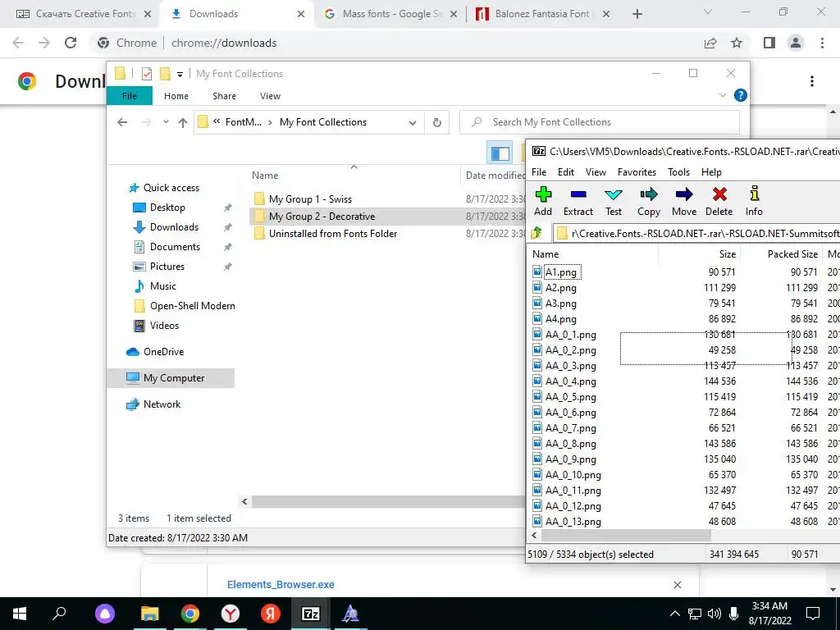Screen dimensions: 840x630
Task: Bookmark this page with star icon
Action: pyautogui.click(x=737, y=43)
